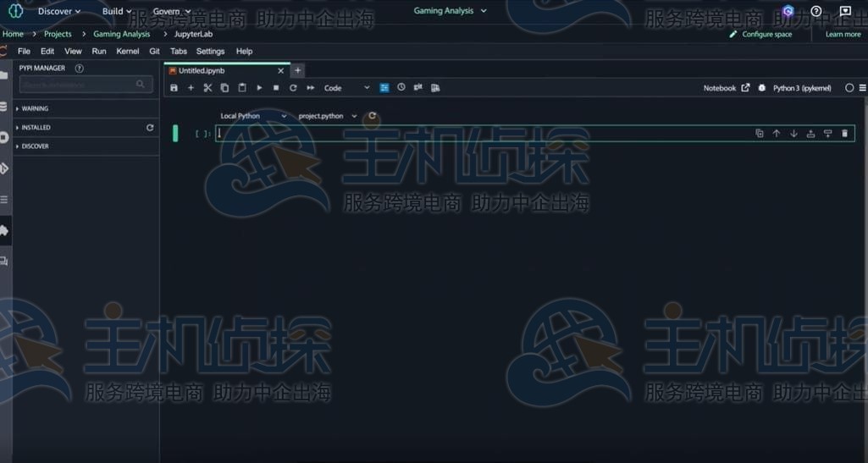868x463 pixels.
Task: Select the extensions puzzle sidebar icon
Action: [x=4, y=230]
